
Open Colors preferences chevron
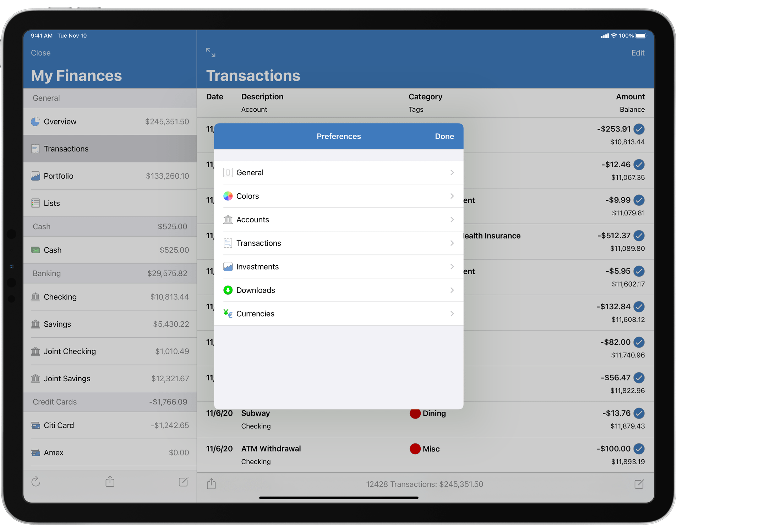coord(452,196)
